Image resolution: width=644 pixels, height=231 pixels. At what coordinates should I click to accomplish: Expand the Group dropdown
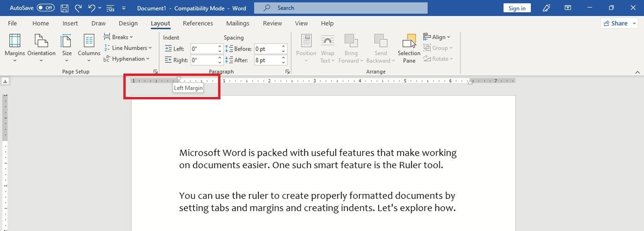[438, 48]
